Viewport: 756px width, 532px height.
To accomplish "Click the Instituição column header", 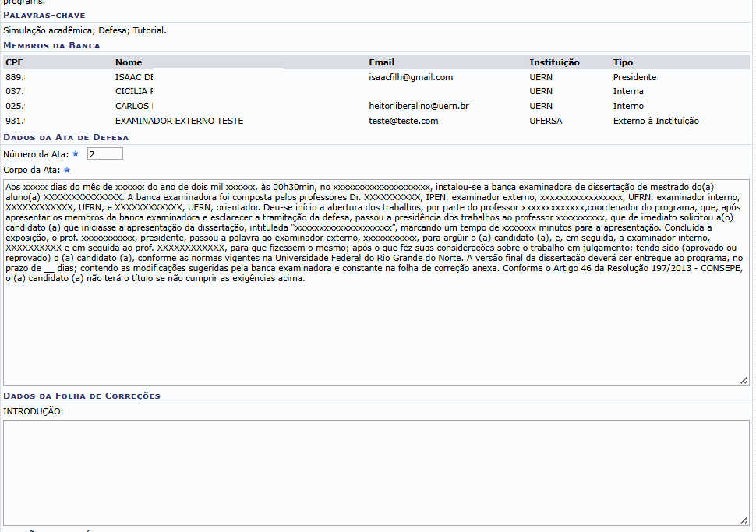I will (x=554, y=62).
